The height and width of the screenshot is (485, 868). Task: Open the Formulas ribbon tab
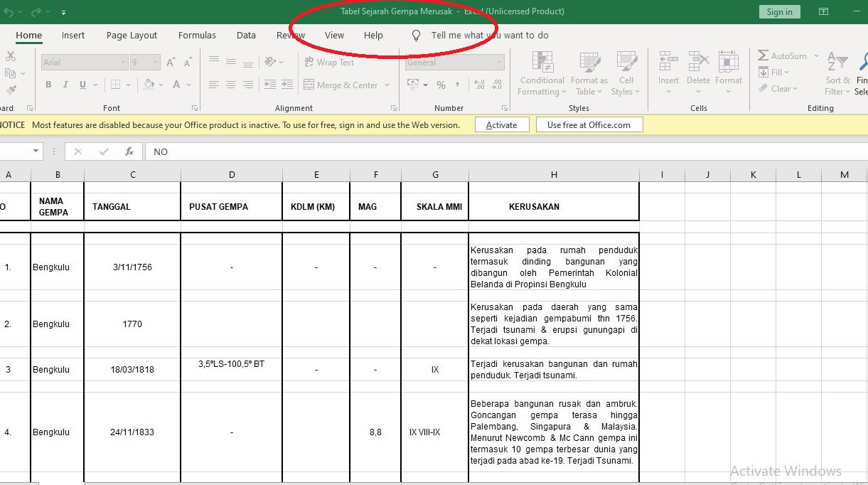coord(197,36)
